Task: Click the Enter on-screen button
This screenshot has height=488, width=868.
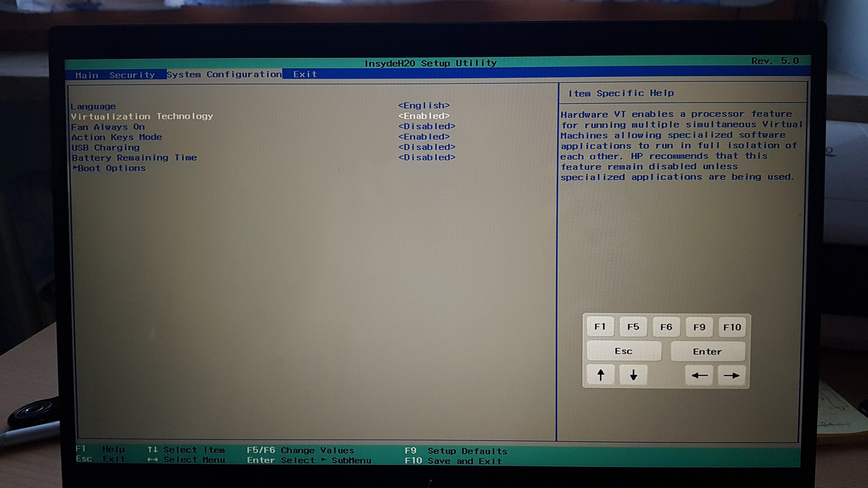Action: [707, 352]
